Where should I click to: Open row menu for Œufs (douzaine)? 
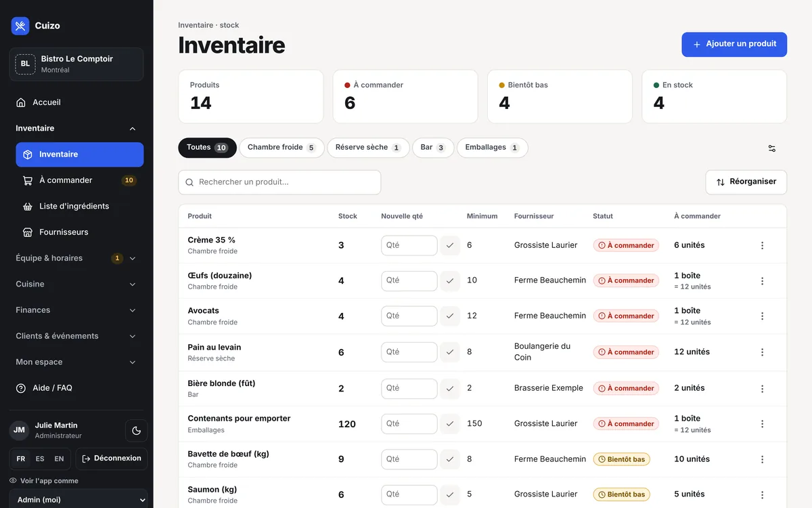[763, 280]
